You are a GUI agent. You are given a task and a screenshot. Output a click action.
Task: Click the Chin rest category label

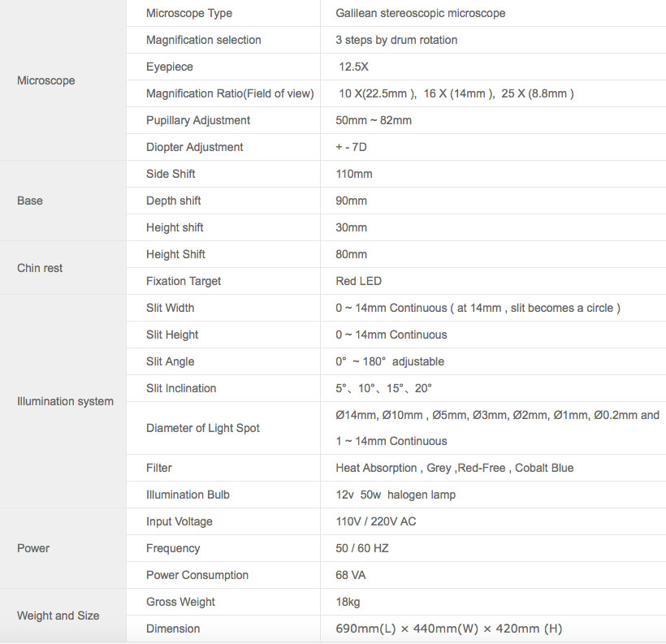click(x=40, y=268)
